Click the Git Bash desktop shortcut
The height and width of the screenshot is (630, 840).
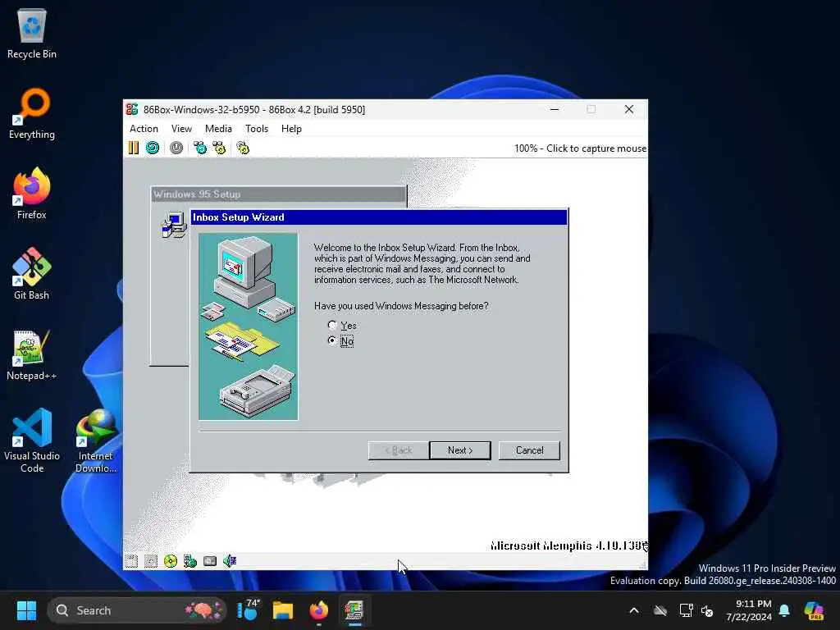32,274
